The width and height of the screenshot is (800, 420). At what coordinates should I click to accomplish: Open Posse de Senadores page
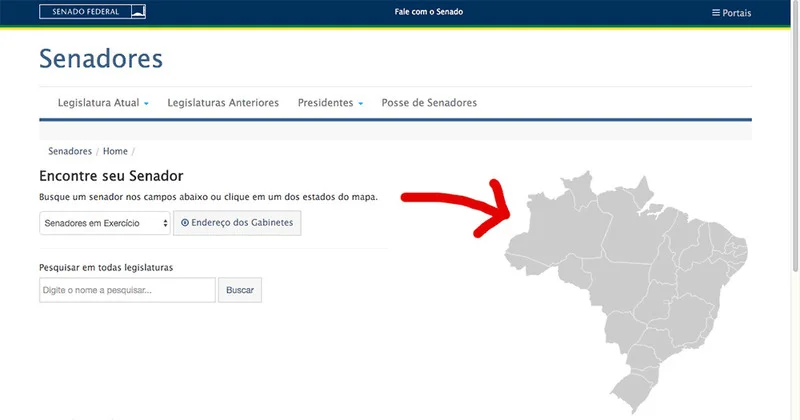click(x=429, y=103)
